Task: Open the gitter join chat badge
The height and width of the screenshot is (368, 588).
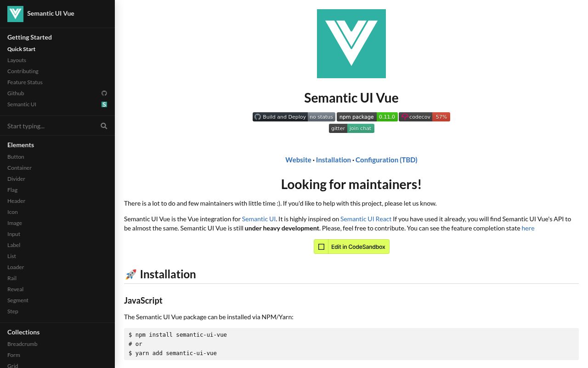Action: coord(351,128)
